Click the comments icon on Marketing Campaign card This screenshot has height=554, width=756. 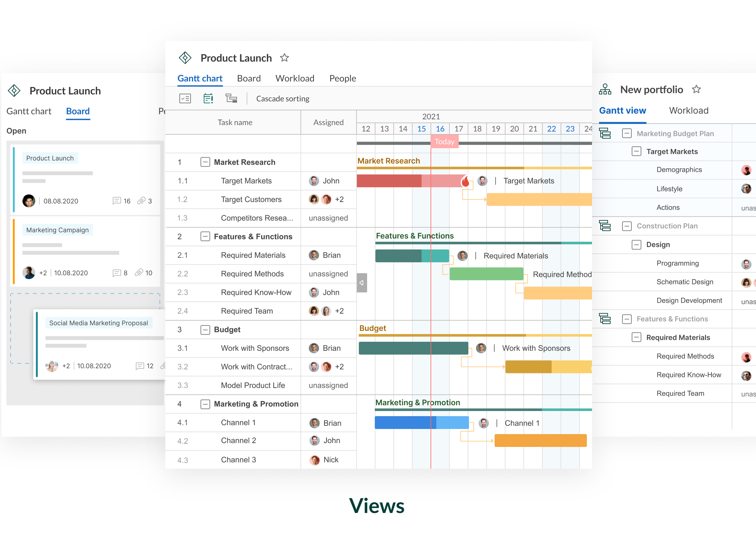116,273
